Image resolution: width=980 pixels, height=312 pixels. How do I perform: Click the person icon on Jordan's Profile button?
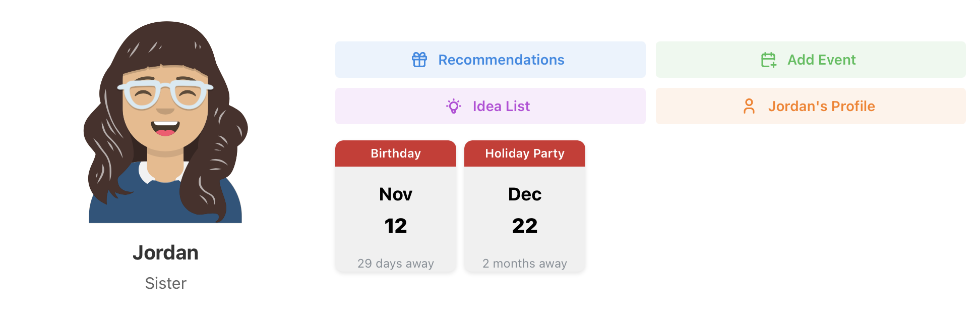[x=749, y=106]
